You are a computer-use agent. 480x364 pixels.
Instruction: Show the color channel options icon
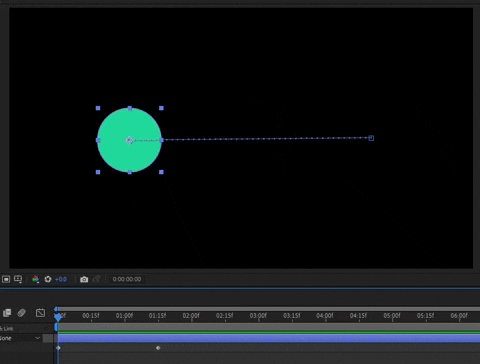pos(36,279)
